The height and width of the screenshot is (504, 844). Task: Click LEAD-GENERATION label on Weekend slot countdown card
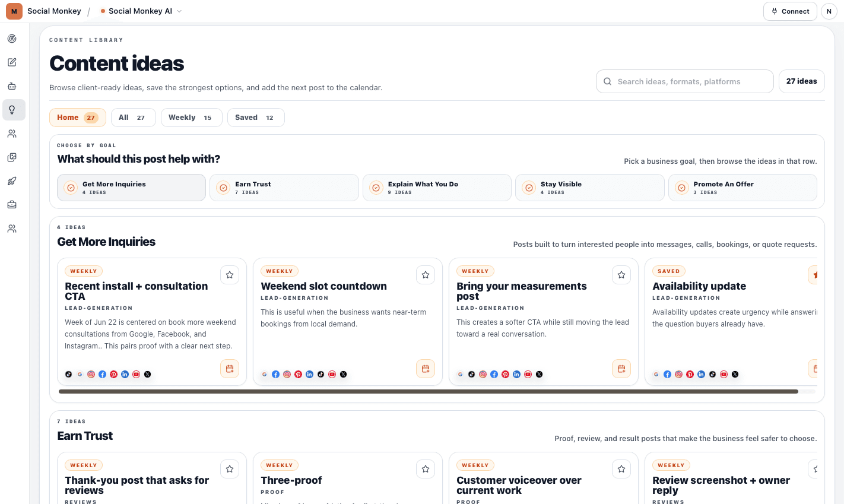coord(294,298)
